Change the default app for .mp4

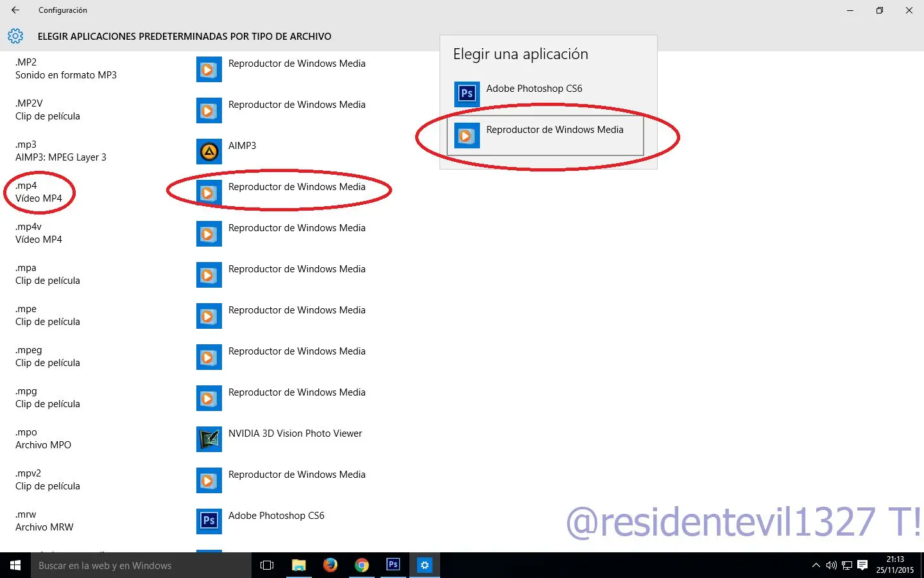[x=281, y=193]
